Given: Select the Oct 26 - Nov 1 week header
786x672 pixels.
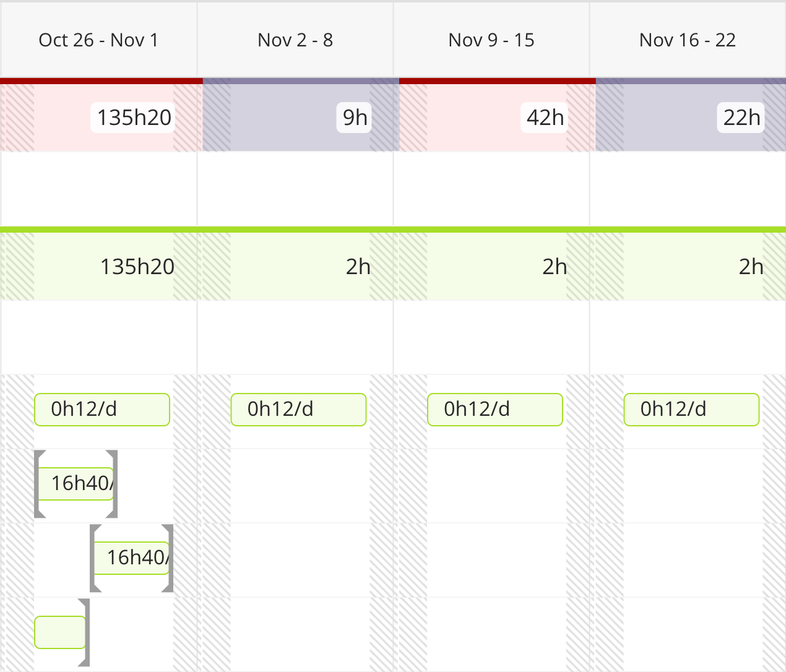Looking at the screenshot, I should tap(98, 40).
